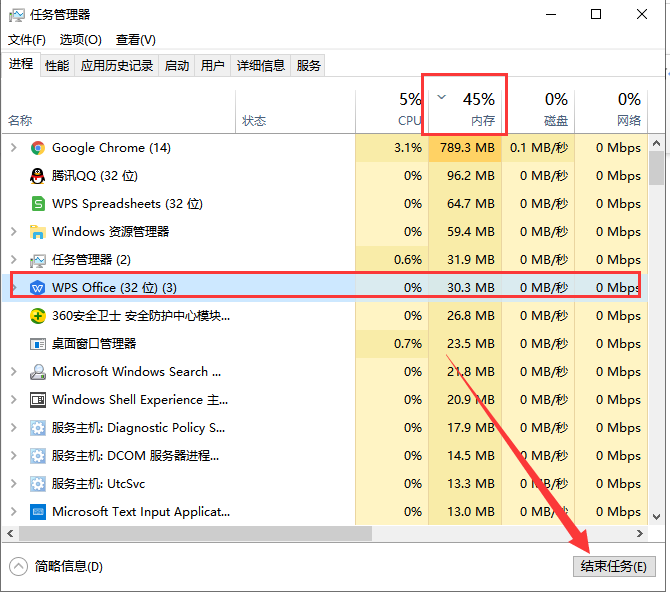This screenshot has width=670, height=593.
Task: Open the 文件(F) menu
Action: [x=27, y=40]
